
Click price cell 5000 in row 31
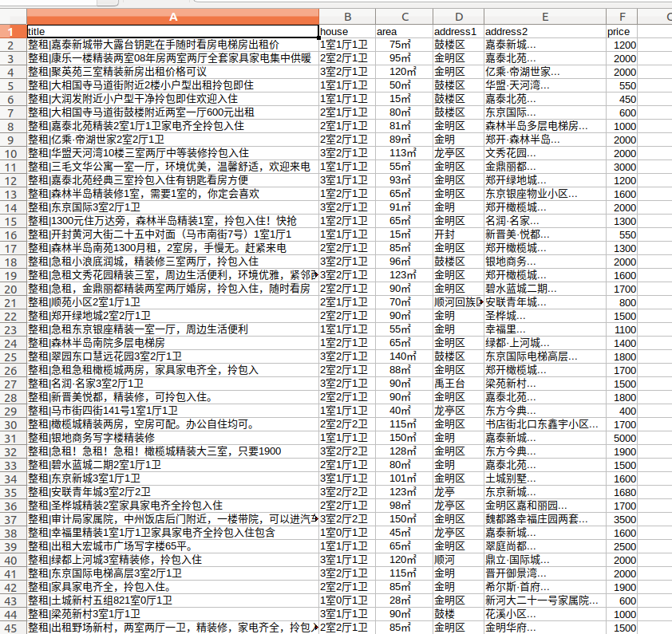tap(622, 438)
